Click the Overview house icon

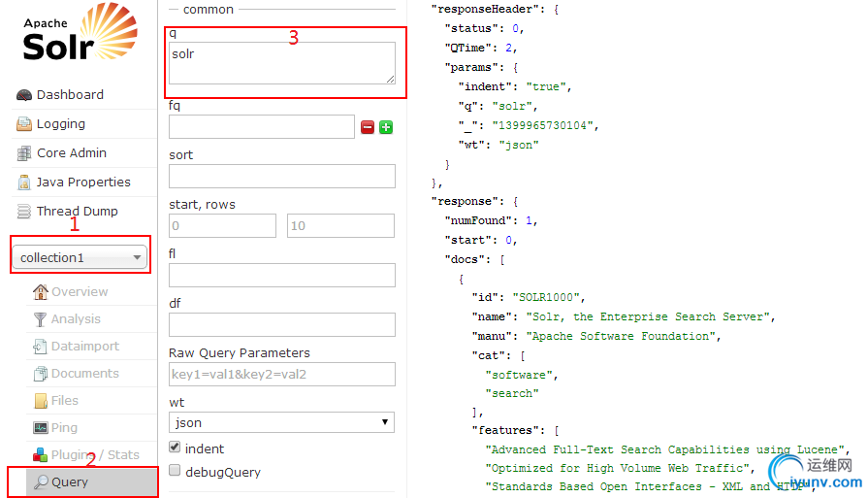(41, 292)
